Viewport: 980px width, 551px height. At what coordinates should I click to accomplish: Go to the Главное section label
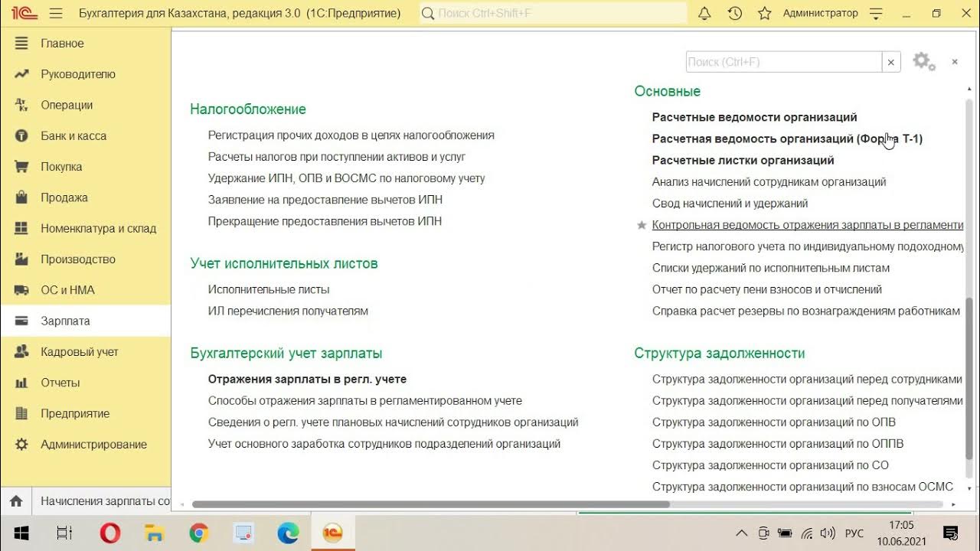(62, 44)
